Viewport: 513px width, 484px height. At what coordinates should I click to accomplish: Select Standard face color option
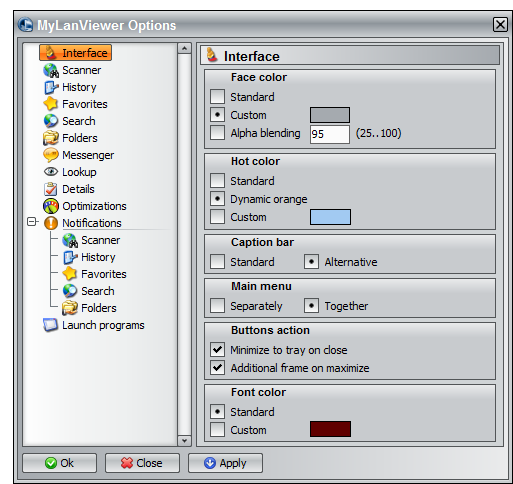(x=217, y=97)
